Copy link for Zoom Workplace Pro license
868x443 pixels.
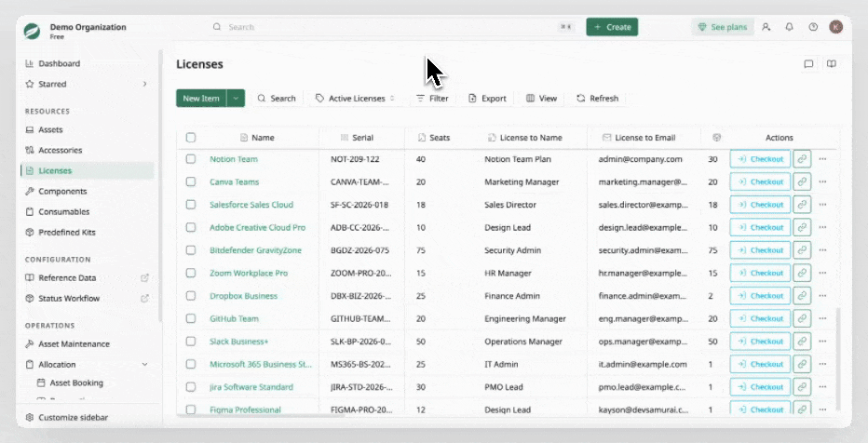(x=802, y=274)
